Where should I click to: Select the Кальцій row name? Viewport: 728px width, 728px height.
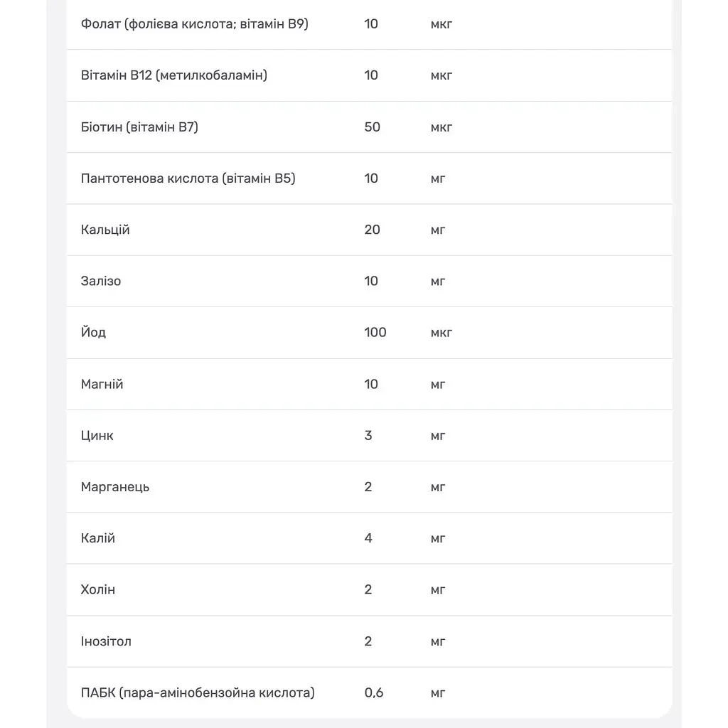[105, 230]
